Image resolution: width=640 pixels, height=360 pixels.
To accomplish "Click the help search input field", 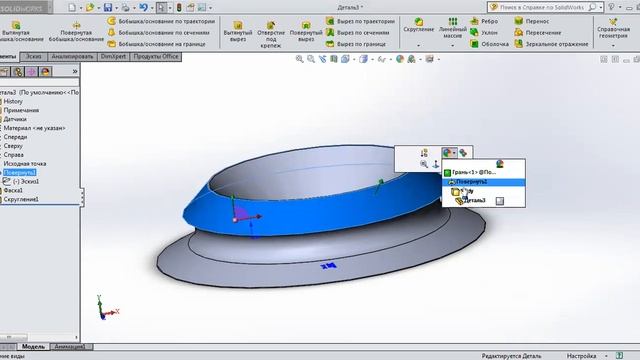I will (543, 7).
